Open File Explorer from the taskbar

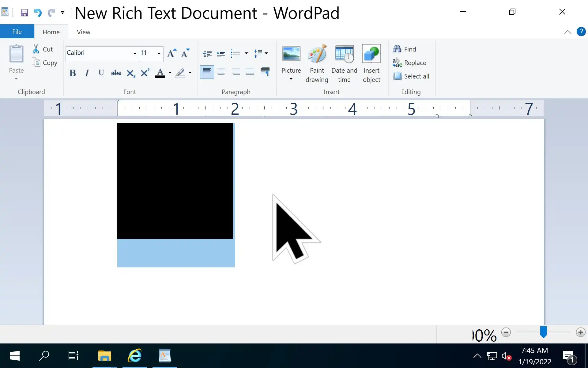(x=104, y=356)
